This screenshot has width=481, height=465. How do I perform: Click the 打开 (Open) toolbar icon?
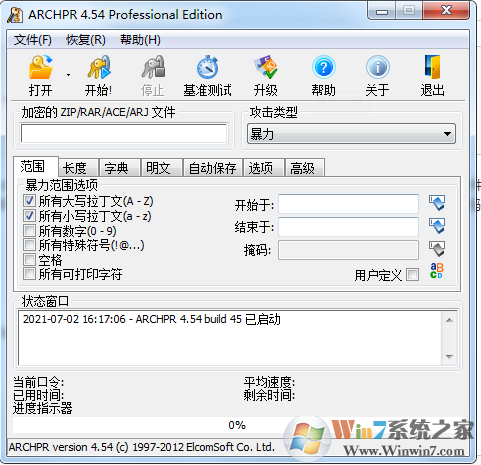pos(41,67)
